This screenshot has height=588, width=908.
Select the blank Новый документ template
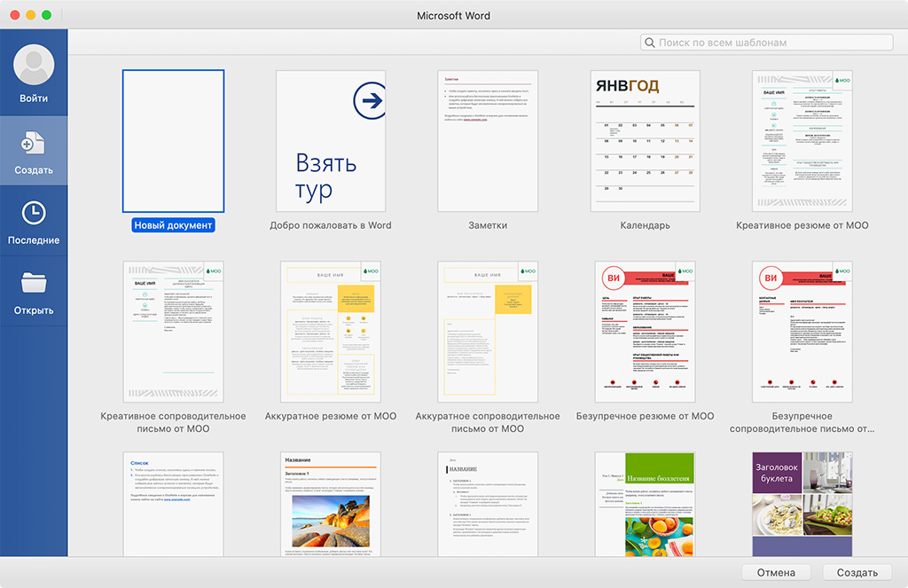click(173, 141)
